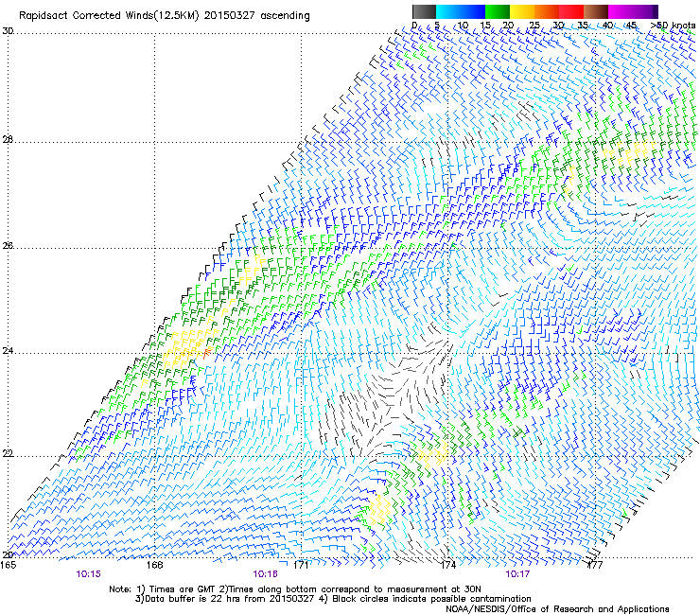Click the purple time label '10:17'
This screenshot has height=615, width=700.
pyautogui.click(x=517, y=574)
